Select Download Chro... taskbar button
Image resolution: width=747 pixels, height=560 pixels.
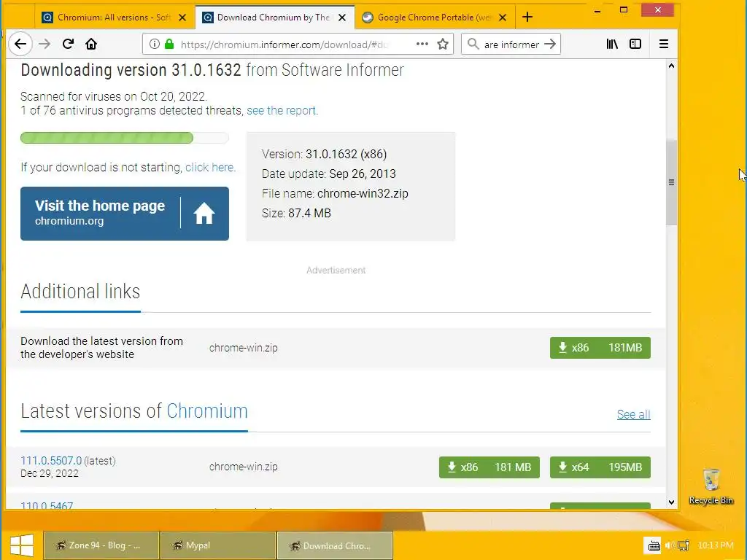pyautogui.click(x=335, y=545)
